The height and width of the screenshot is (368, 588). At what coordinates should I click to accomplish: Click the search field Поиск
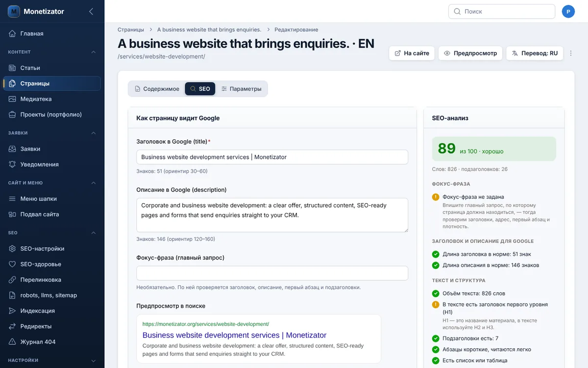point(502,11)
